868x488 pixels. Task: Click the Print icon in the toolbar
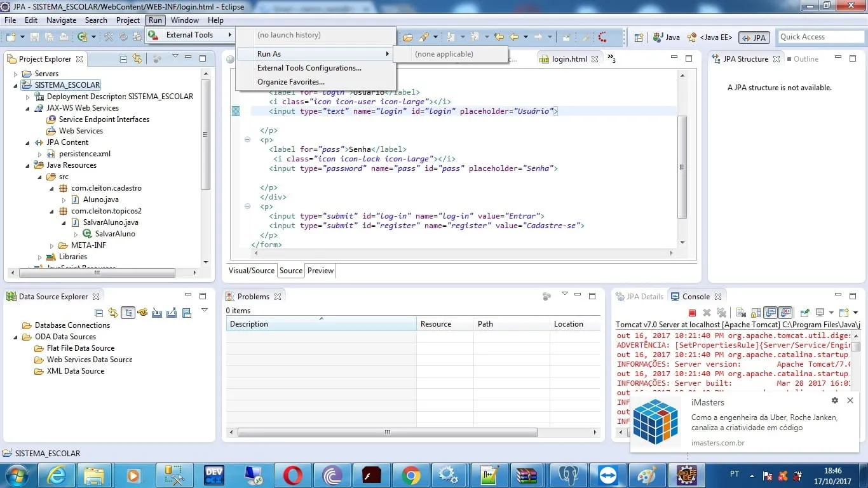coord(64,37)
